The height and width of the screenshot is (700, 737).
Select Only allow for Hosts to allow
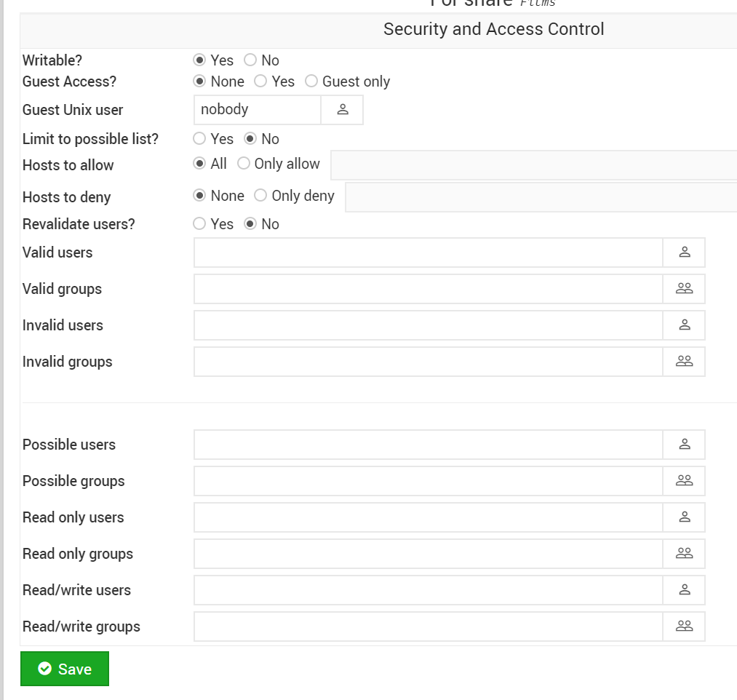click(244, 164)
